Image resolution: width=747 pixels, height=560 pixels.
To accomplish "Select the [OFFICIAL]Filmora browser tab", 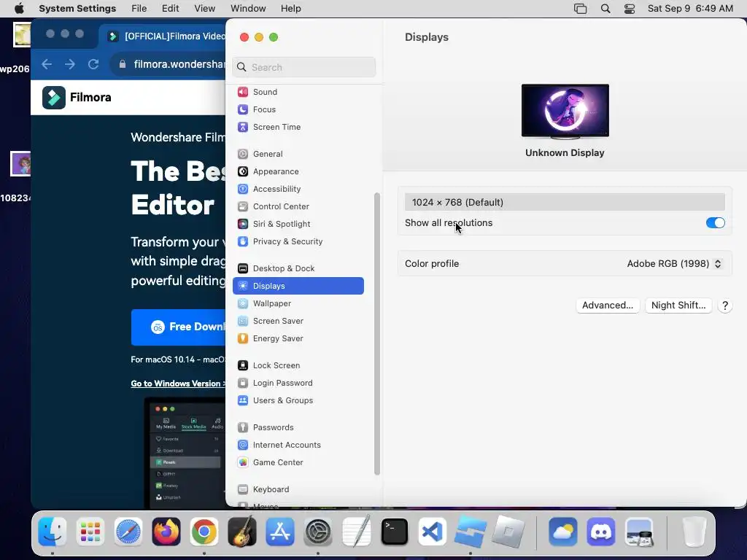I will pos(164,36).
